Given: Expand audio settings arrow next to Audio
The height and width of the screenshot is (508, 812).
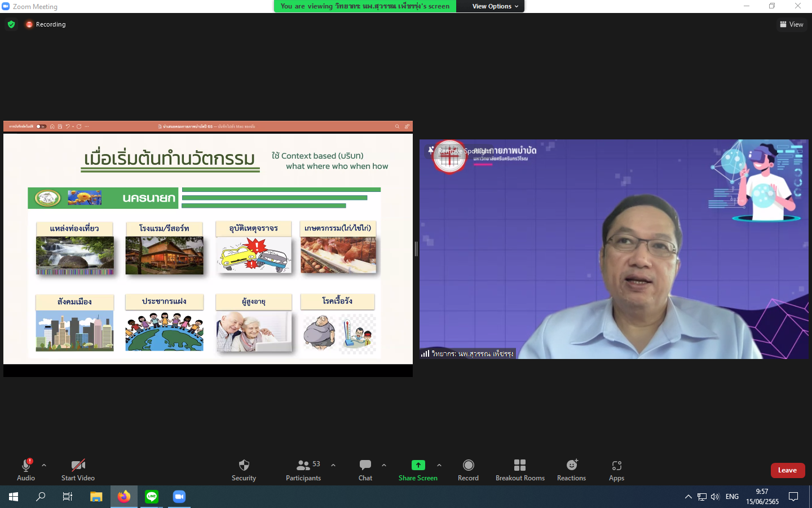Looking at the screenshot, I should [x=44, y=465].
